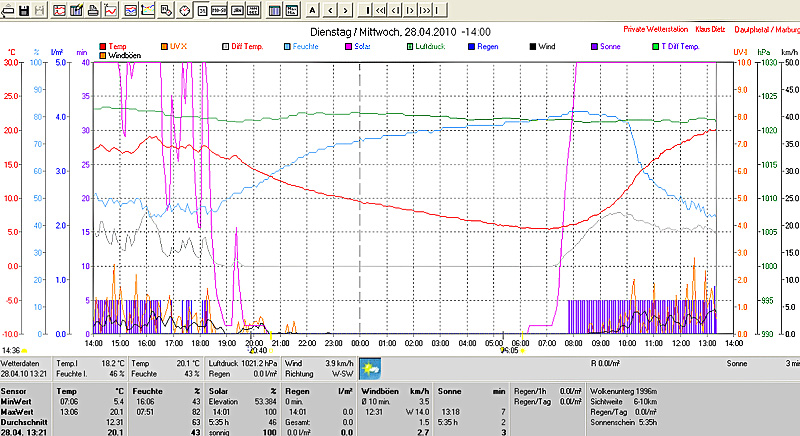Go to next day with '>' arrow

[x=346, y=10]
